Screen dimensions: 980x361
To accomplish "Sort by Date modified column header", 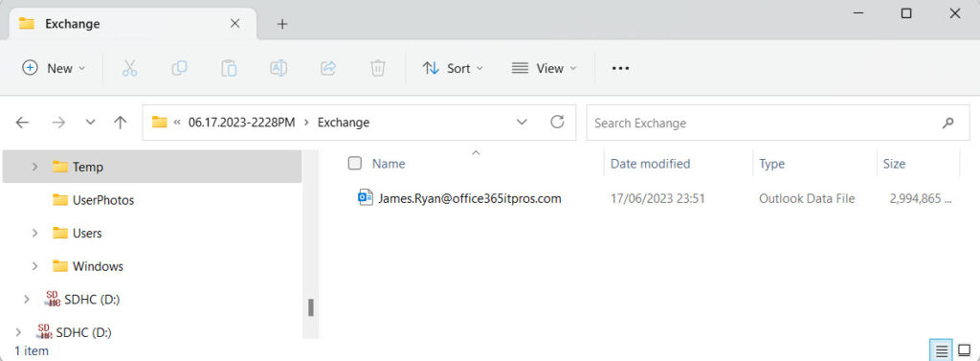I will [x=650, y=164].
